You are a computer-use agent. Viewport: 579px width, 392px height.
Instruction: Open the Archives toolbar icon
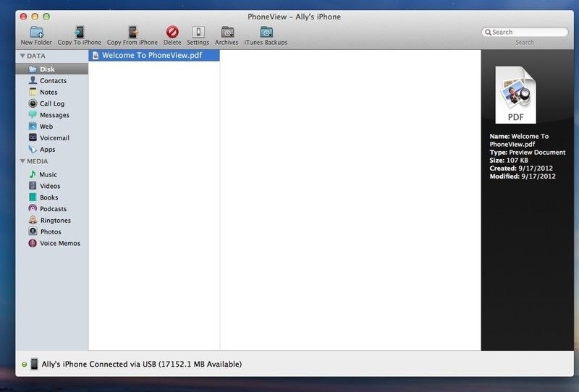(227, 32)
